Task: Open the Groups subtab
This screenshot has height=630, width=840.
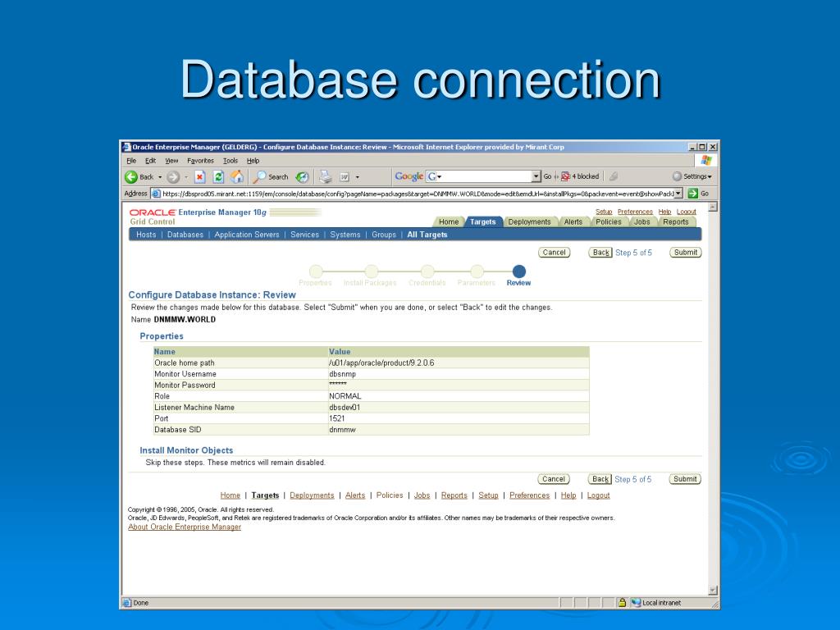Action: pyautogui.click(x=384, y=235)
